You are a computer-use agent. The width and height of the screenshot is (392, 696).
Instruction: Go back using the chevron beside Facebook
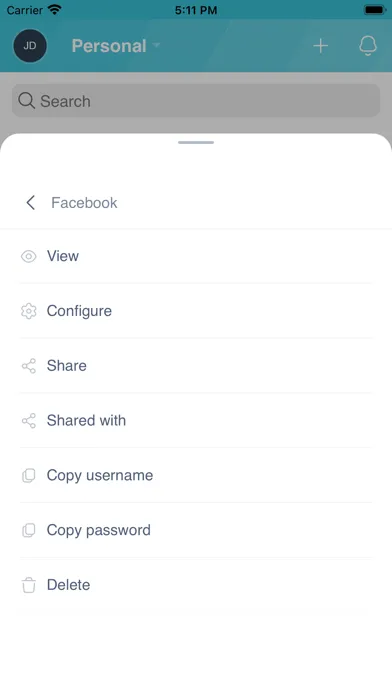click(x=30, y=203)
